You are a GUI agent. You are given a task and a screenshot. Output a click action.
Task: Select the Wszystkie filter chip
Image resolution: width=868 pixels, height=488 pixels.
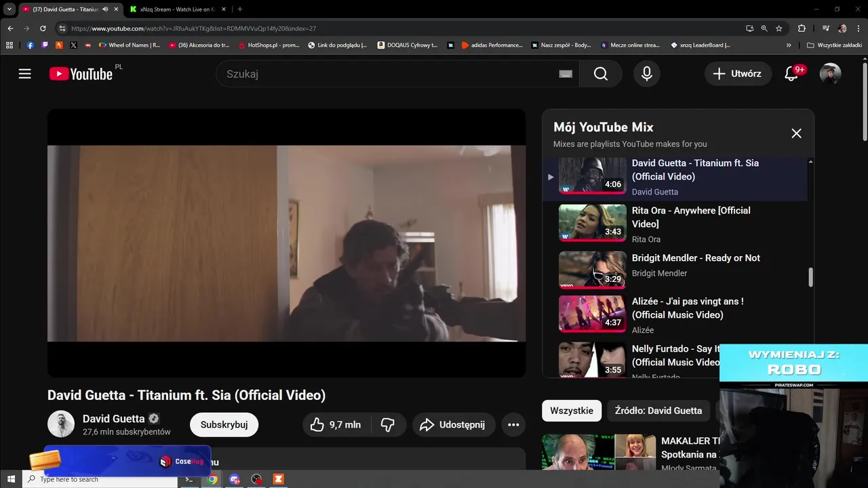coord(572,411)
